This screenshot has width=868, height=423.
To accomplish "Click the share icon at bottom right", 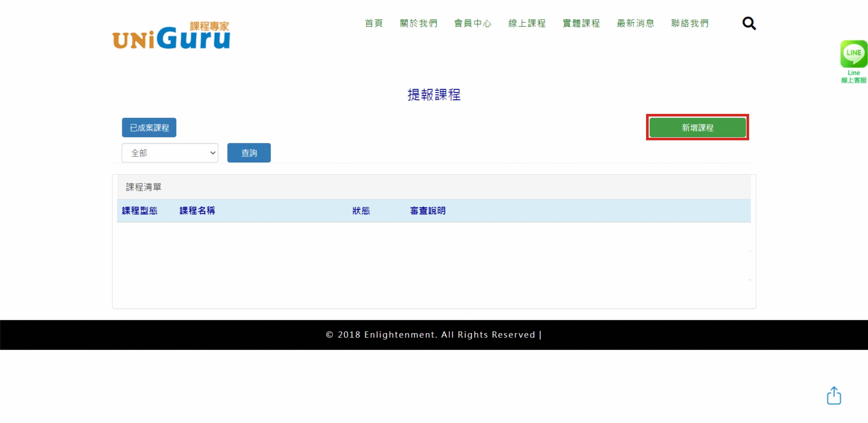I will (834, 395).
